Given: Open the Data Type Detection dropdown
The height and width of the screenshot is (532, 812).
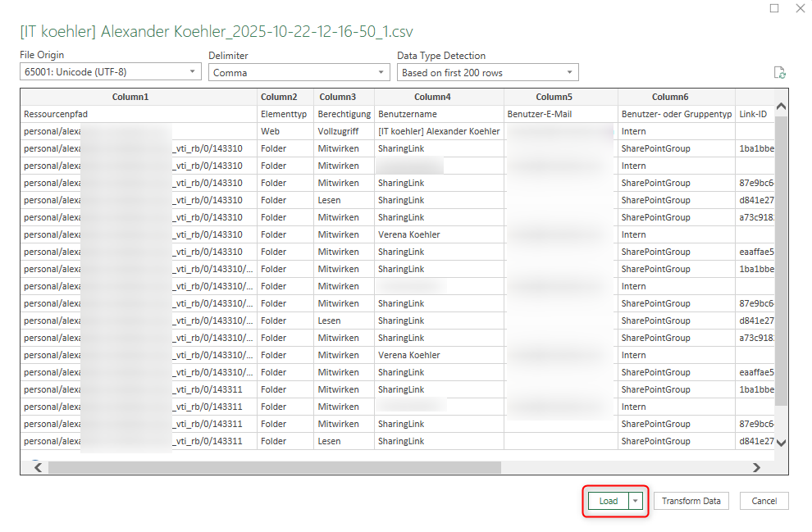Looking at the screenshot, I should pos(487,72).
